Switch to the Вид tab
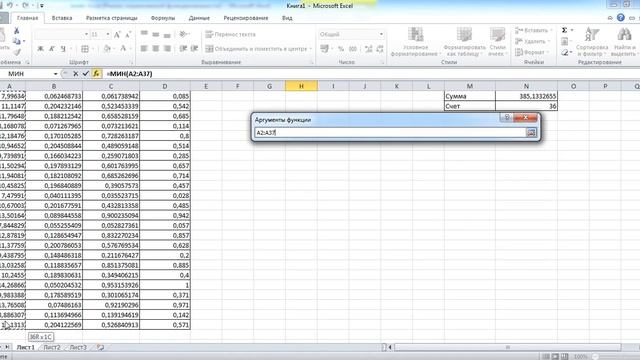This screenshot has height=360, width=640. click(287, 18)
